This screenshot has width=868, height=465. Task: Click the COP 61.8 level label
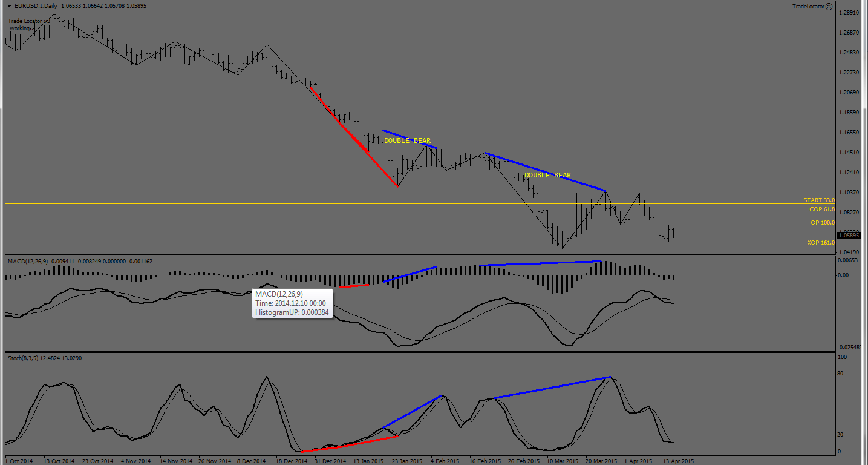pos(822,209)
